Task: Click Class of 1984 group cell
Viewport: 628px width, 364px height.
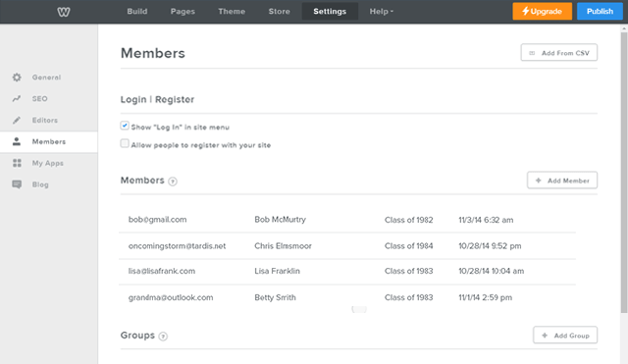Action: pos(408,246)
